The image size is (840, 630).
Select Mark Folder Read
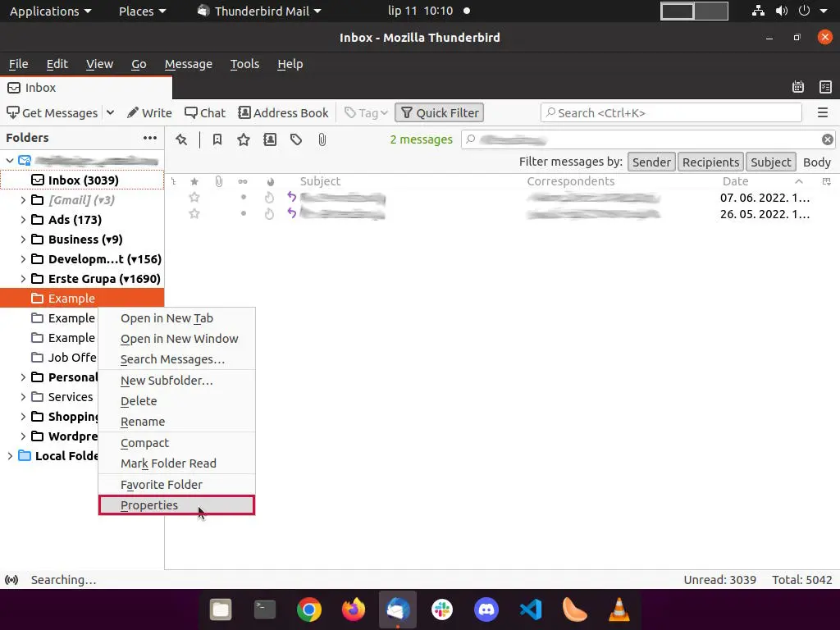click(177, 463)
